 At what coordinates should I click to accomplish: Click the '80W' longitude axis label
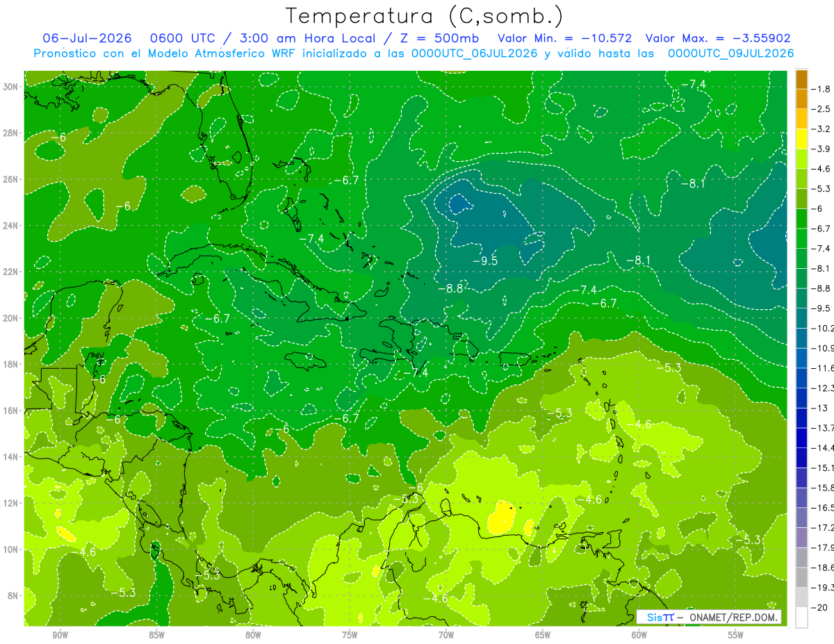click(253, 635)
